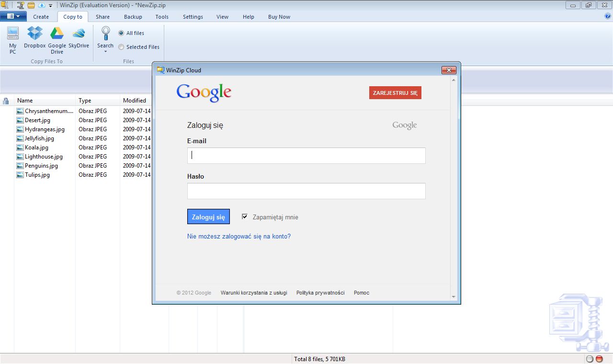Click the grey status light in status bar

click(590, 359)
